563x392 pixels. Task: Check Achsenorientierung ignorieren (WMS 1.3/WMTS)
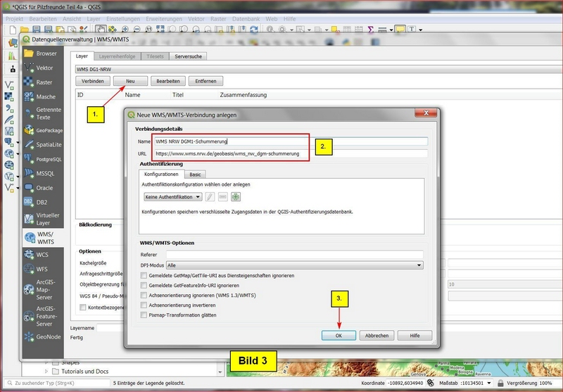click(144, 295)
